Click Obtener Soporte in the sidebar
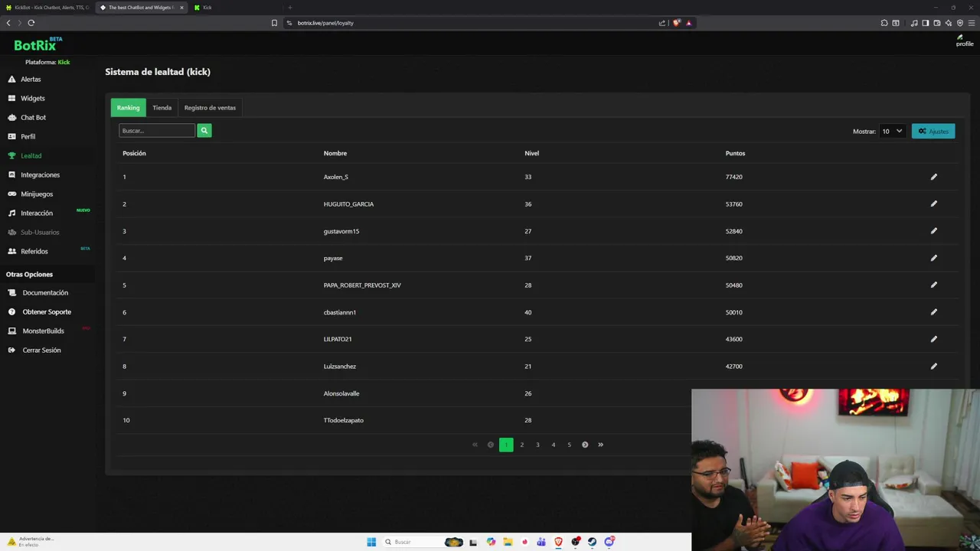The width and height of the screenshot is (980, 551). coord(47,312)
